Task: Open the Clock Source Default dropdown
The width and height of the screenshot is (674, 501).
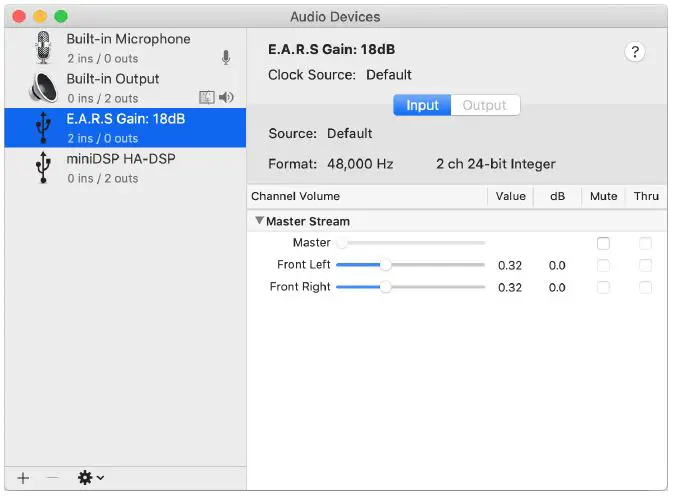Action: pos(388,74)
